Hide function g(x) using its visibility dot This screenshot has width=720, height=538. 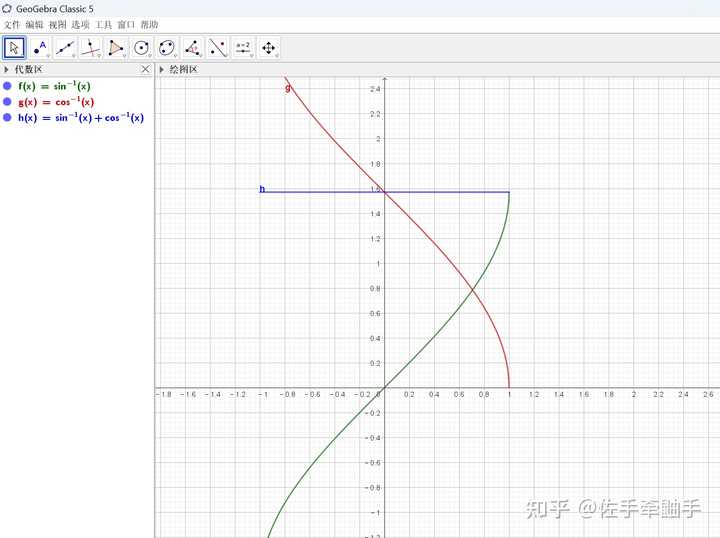pyautogui.click(x=7, y=101)
